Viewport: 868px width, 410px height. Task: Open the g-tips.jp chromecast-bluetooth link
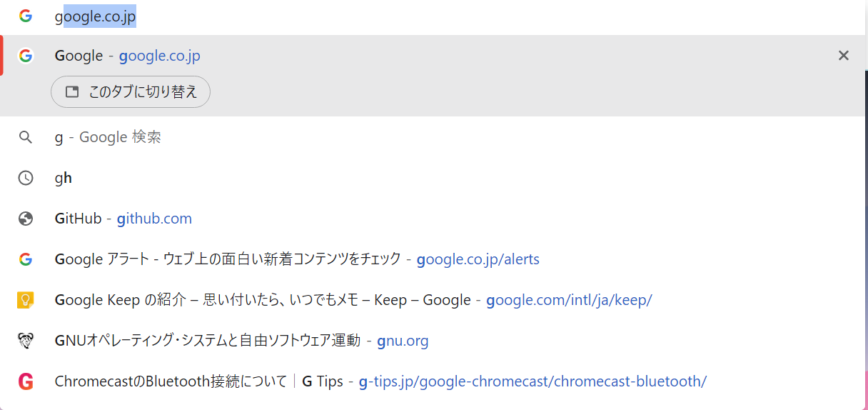[x=532, y=381]
